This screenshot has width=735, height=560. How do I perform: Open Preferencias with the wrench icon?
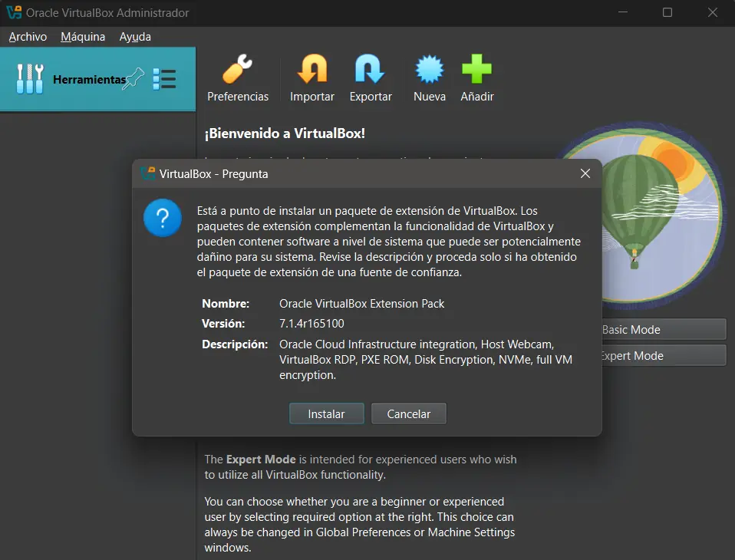click(238, 70)
